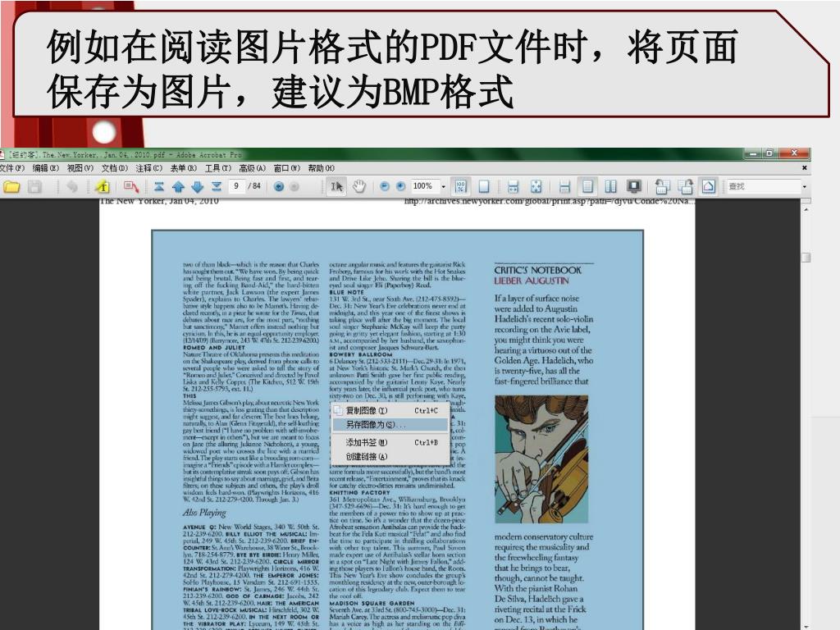Viewport: 840px width, 630px height.
Task: Maximize the Adobe Acrobat Pro window
Action: pyautogui.click(x=769, y=153)
